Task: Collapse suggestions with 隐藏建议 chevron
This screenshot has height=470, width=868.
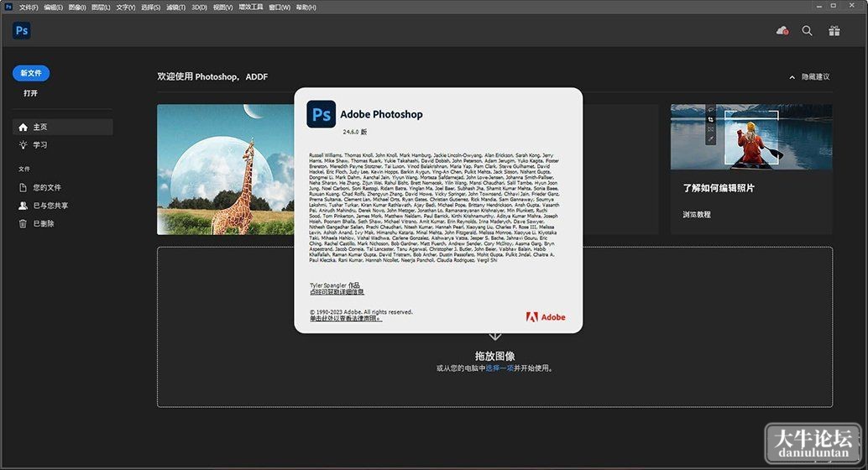Action: pyautogui.click(x=792, y=77)
